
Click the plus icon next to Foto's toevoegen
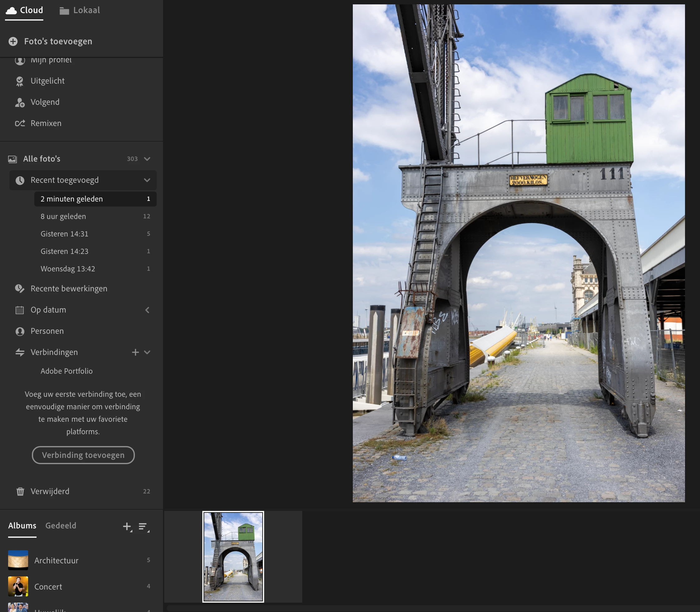(13, 41)
